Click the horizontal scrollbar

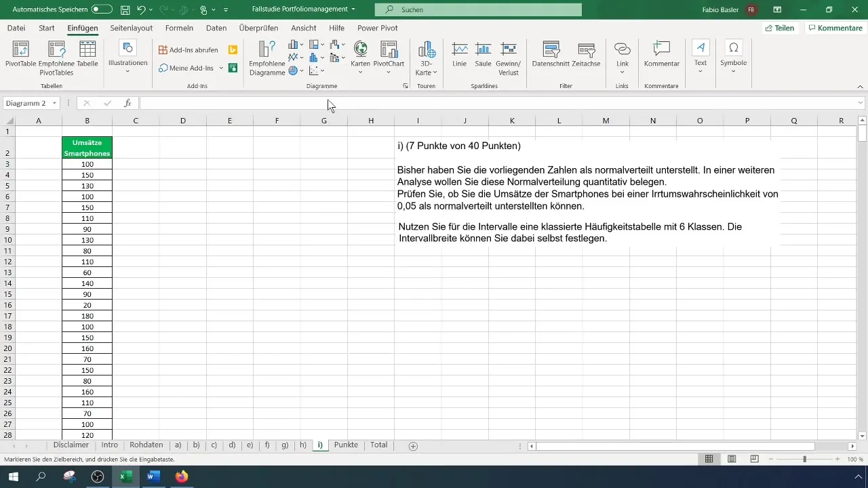coord(675,446)
